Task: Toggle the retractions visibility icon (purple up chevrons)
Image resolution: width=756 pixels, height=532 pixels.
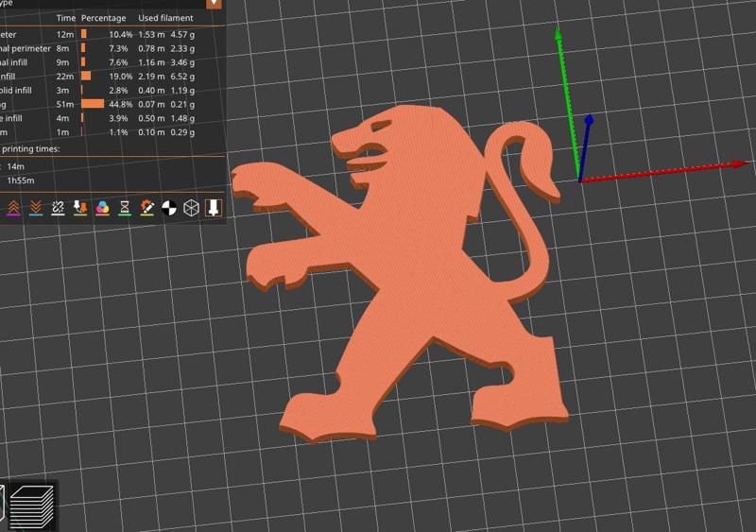Action: 13,208
